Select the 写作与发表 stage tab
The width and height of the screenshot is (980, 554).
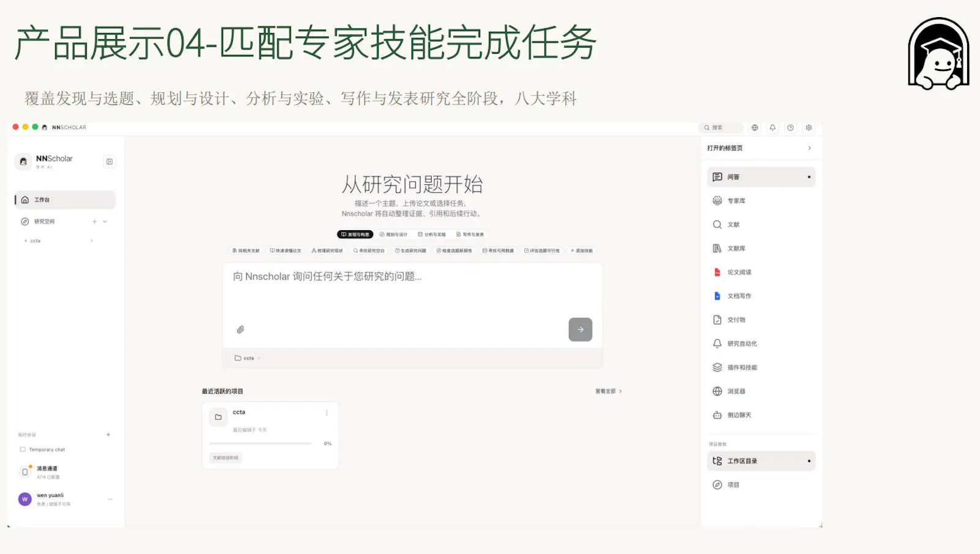(x=470, y=234)
